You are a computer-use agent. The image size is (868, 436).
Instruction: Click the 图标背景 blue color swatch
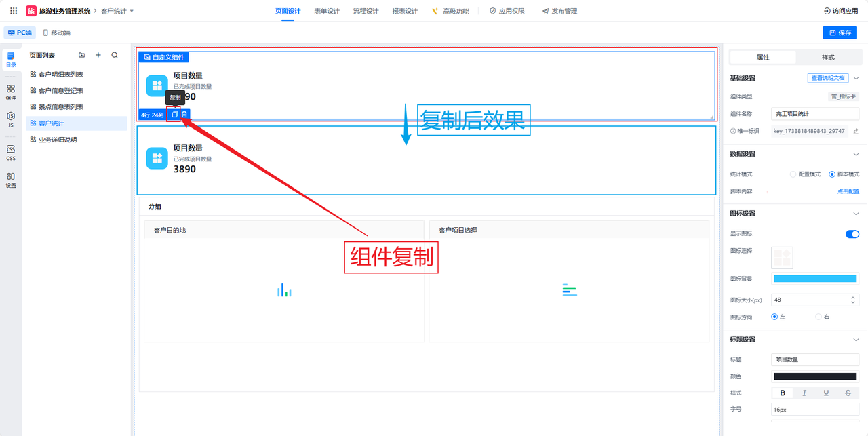tap(815, 279)
